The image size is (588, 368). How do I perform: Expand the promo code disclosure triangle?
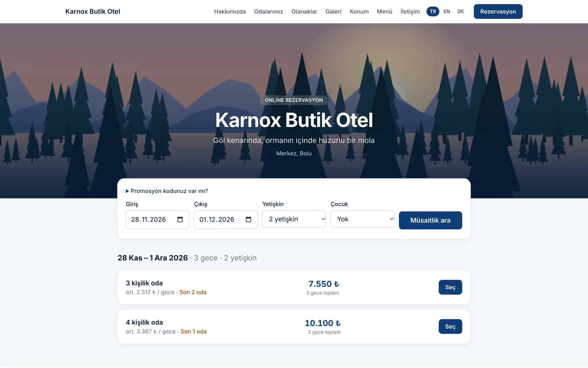[127, 191]
